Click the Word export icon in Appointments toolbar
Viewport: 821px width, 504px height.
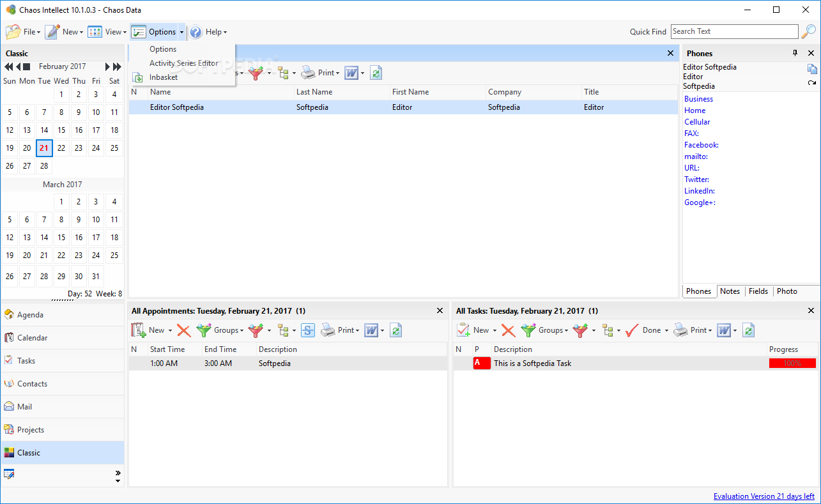coord(371,330)
